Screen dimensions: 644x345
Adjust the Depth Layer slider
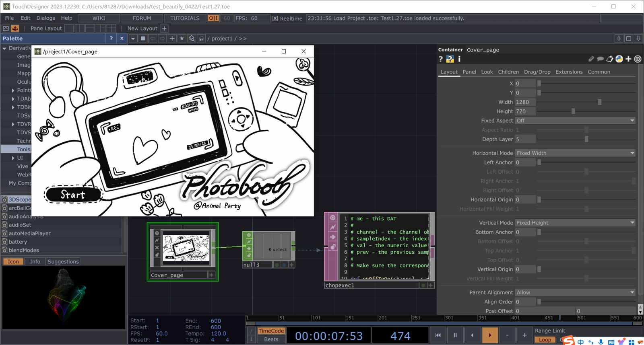[586, 139]
